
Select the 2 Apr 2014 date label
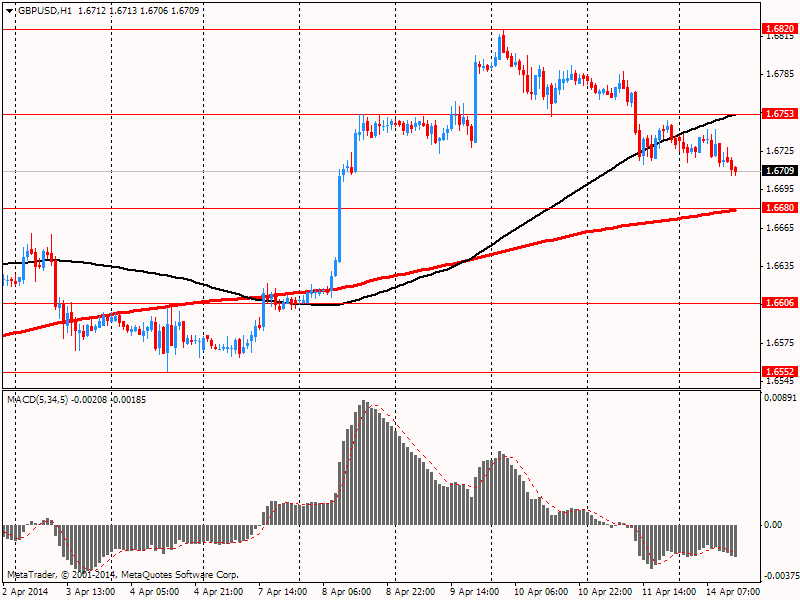tap(26, 592)
